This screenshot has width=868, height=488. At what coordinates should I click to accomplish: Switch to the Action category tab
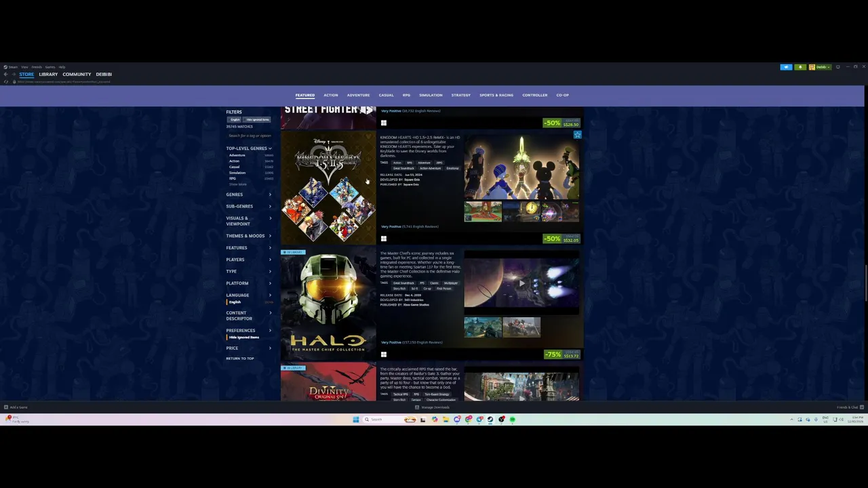331,95
